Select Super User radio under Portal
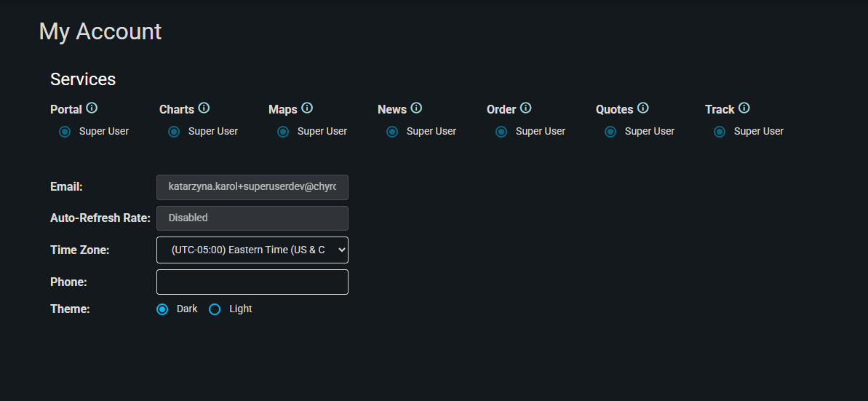The width and height of the screenshot is (868, 401). click(x=65, y=132)
